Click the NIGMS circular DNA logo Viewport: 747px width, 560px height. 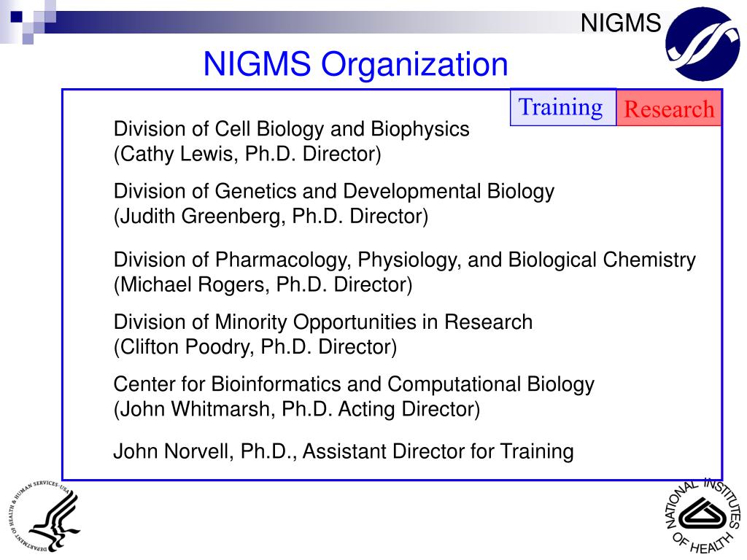click(x=703, y=44)
